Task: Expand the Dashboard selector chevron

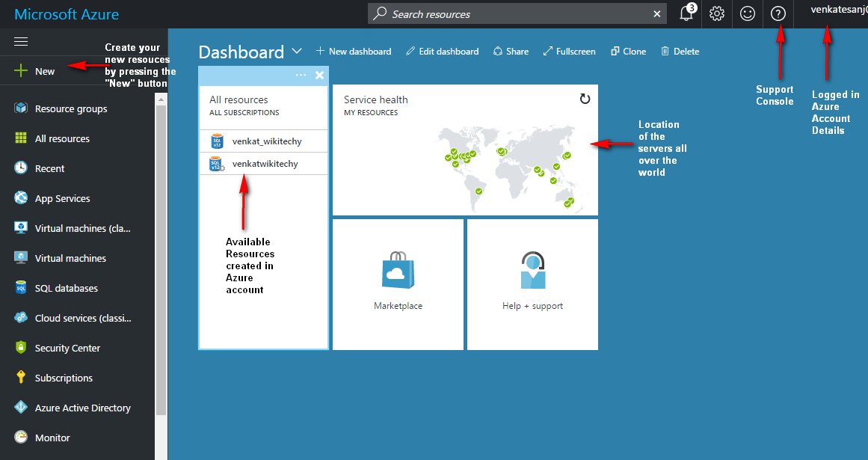Action: tap(297, 51)
